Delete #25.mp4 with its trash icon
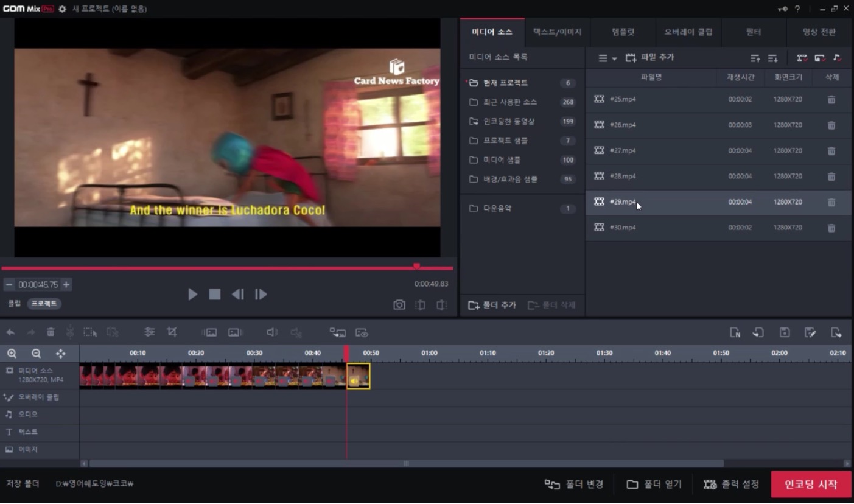 pos(831,99)
